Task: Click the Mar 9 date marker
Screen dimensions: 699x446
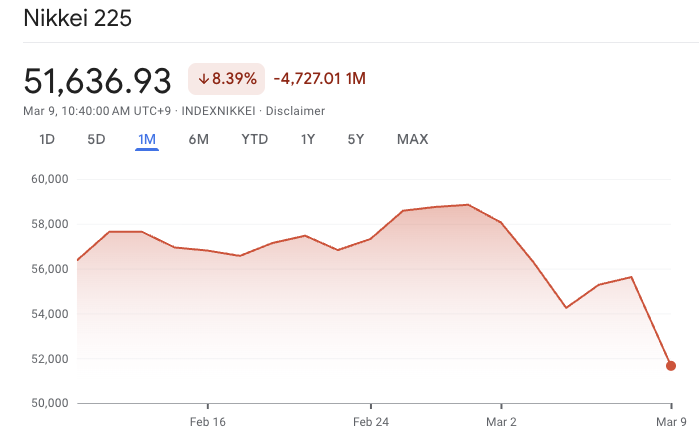Action: point(671,422)
